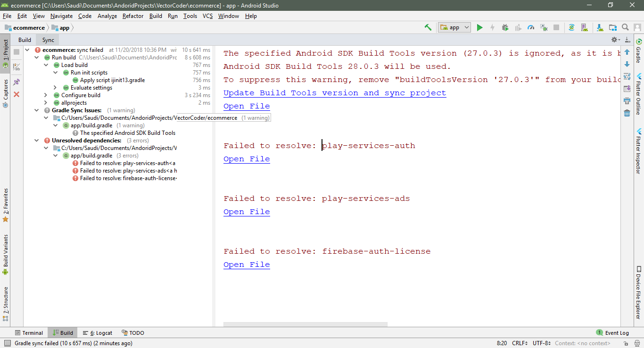This screenshot has height=348, width=644.
Task: Start debugging with the bug icon
Action: pyautogui.click(x=505, y=27)
